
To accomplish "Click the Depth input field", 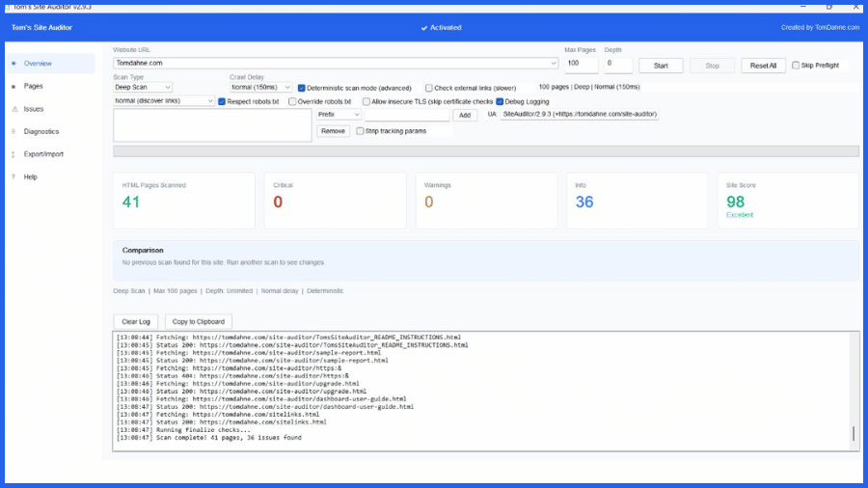I will point(618,65).
